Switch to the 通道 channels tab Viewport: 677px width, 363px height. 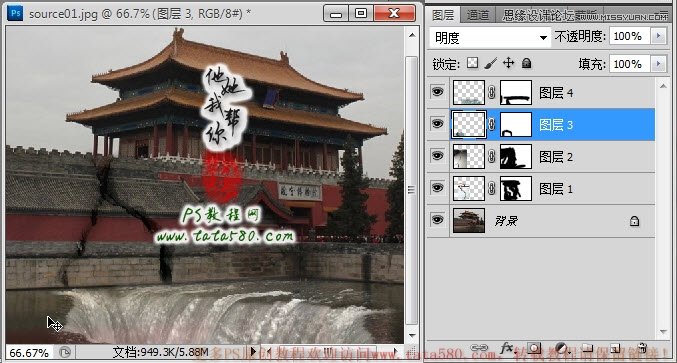[x=478, y=15]
